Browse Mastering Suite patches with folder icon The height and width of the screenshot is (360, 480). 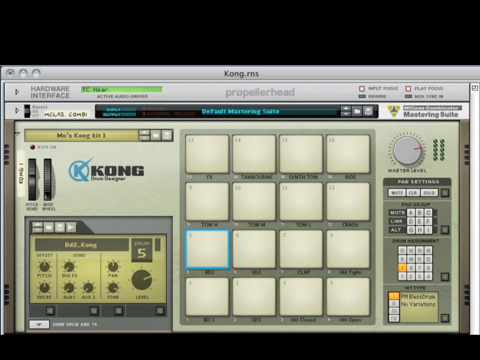pyautogui.click(x=357, y=111)
